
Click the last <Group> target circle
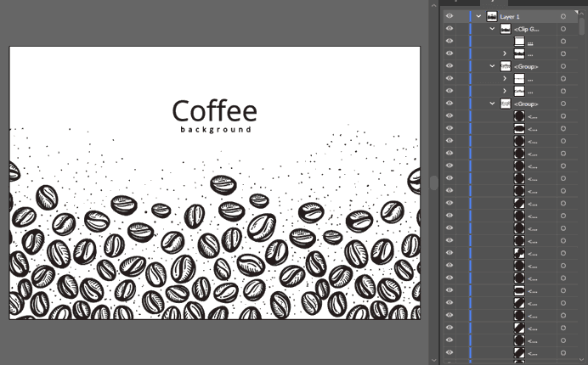click(563, 104)
